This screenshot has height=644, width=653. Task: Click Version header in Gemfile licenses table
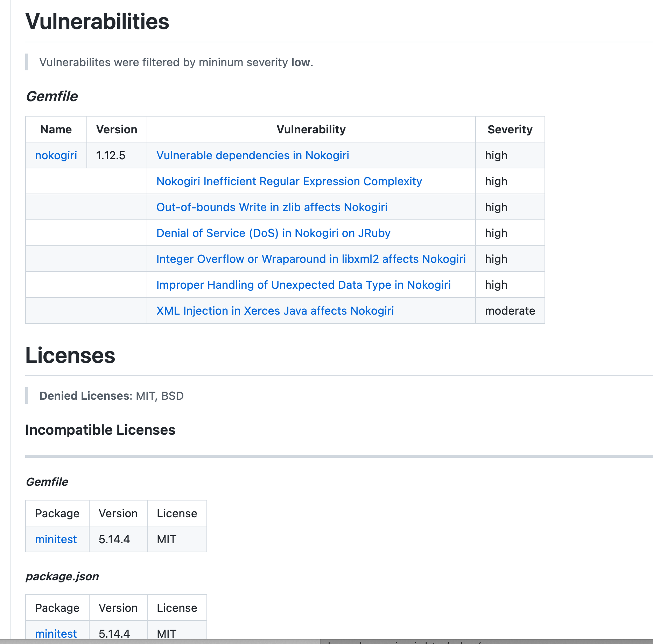(118, 513)
